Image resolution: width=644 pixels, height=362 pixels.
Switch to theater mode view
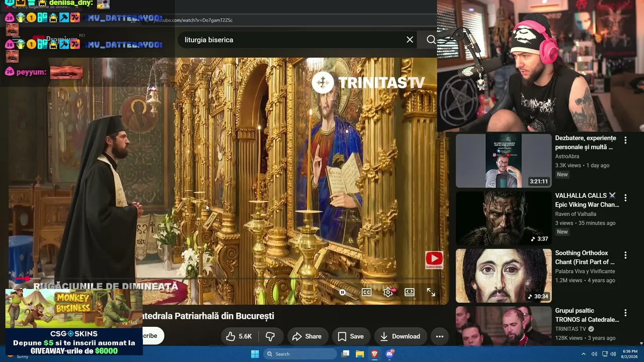point(410,292)
